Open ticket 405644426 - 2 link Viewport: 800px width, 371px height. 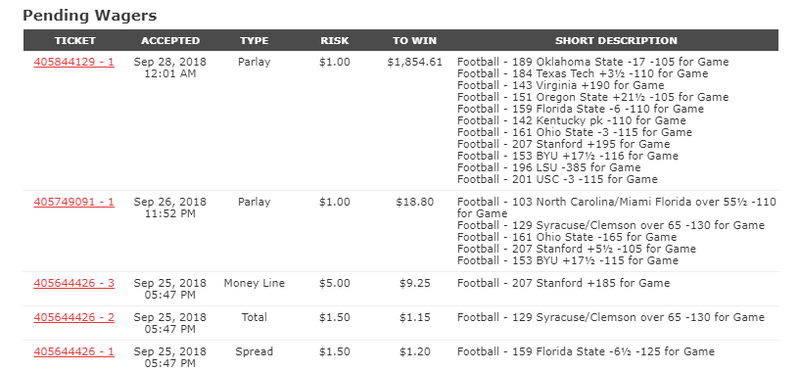(74, 317)
